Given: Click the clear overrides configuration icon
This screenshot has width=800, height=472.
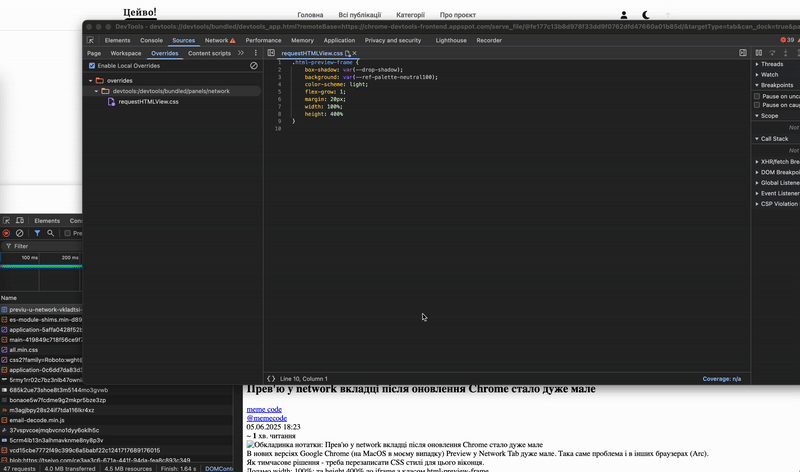Looking at the screenshot, I should [x=253, y=65].
